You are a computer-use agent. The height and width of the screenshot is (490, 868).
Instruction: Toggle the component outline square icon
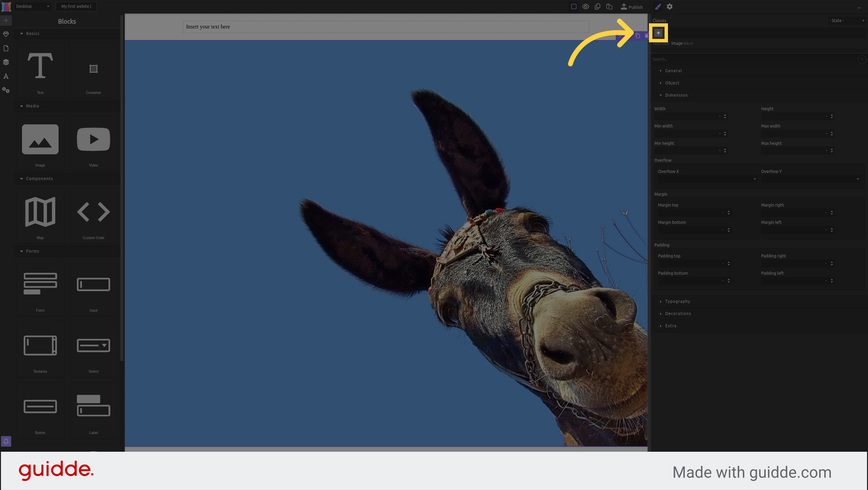pyautogui.click(x=574, y=7)
